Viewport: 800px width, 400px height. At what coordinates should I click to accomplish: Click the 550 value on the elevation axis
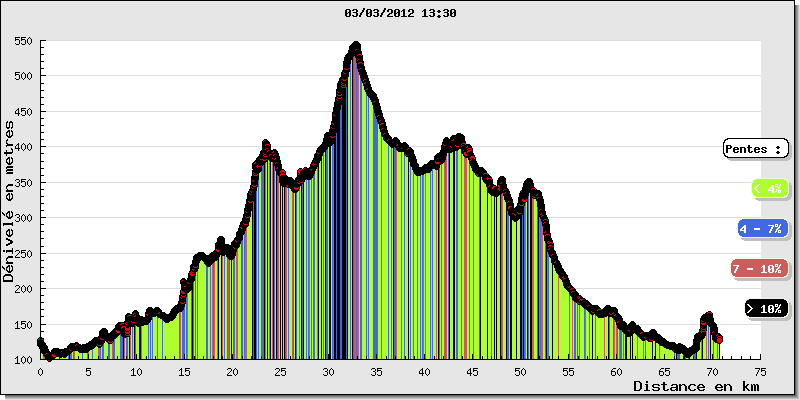pyautogui.click(x=24, y=42)
